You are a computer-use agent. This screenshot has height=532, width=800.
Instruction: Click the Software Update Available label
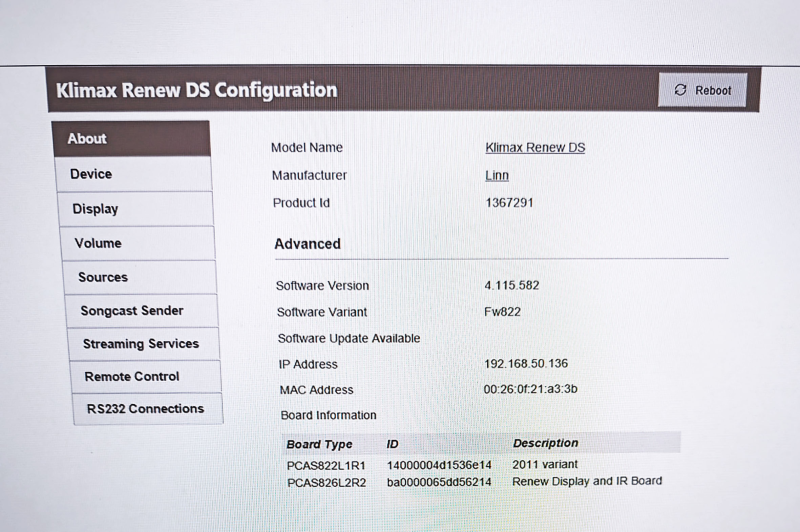[x=349, y=338]
